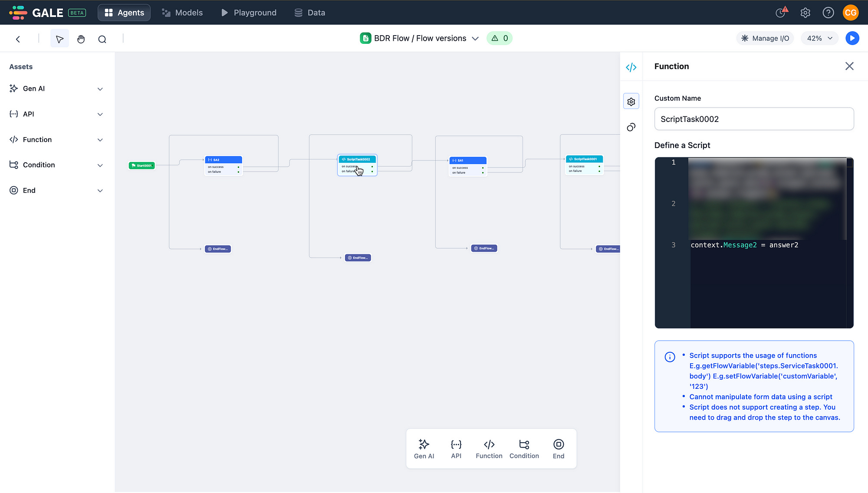The width and height of the screenshot is (868, 493).
Task: Open canvas search with the magnifier icon
Action: (102, 39)
